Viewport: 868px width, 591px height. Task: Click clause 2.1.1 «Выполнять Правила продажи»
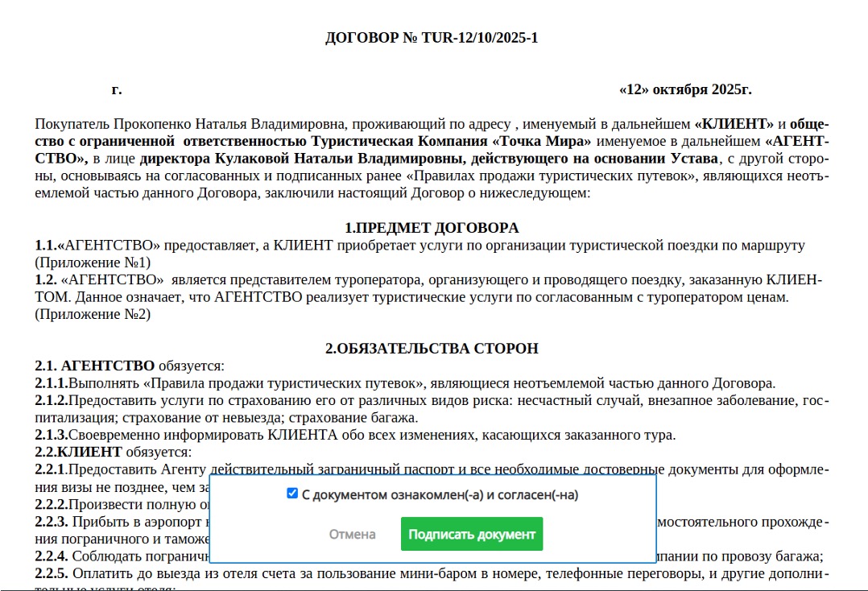pyautogui.click(x=405, y=383)
